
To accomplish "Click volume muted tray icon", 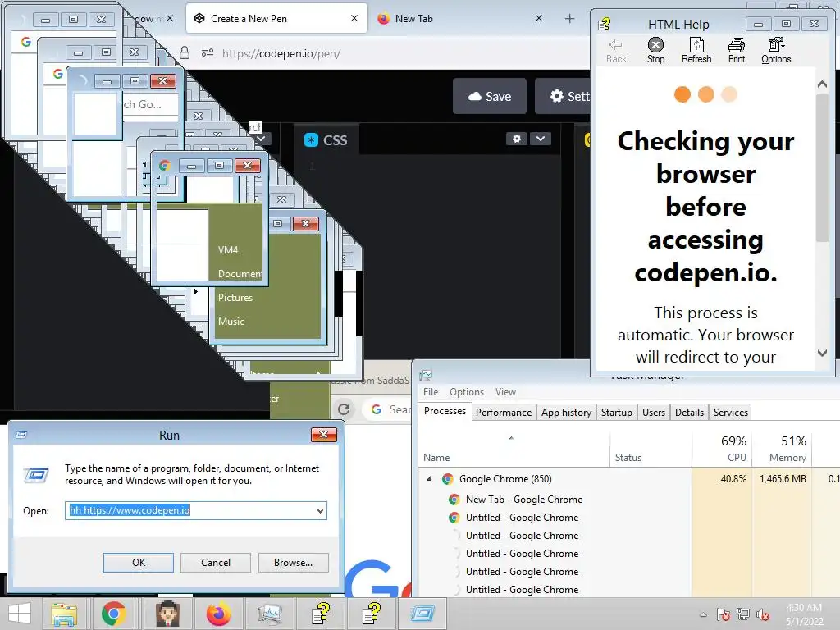I will pyautogui.click(x=763, y=614).
